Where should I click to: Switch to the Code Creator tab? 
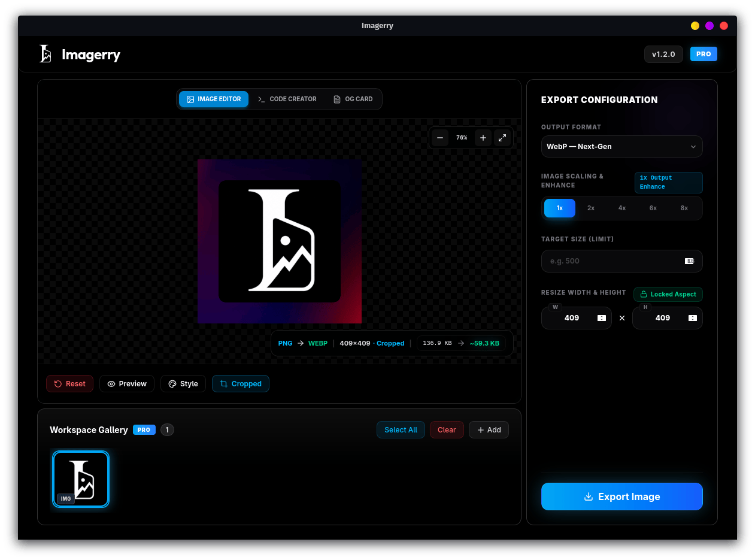tap(287, 99)
